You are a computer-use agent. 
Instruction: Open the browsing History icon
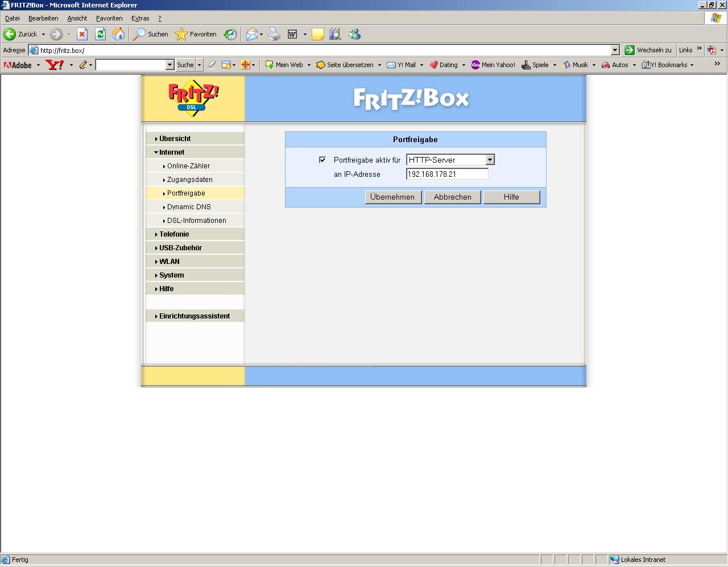click(x=230, y=34)
